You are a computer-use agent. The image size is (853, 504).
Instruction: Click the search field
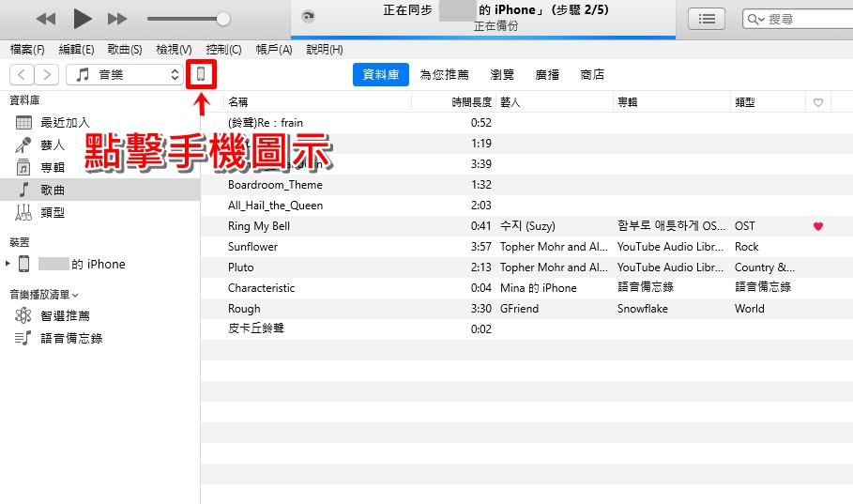(798, 19)
